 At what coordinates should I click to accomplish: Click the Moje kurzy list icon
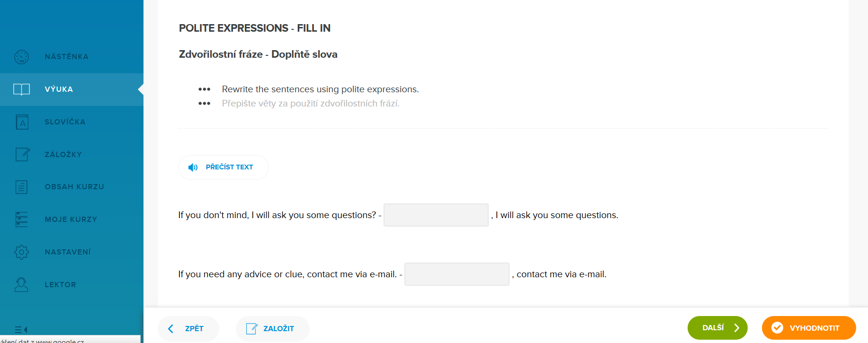[22, 220]
